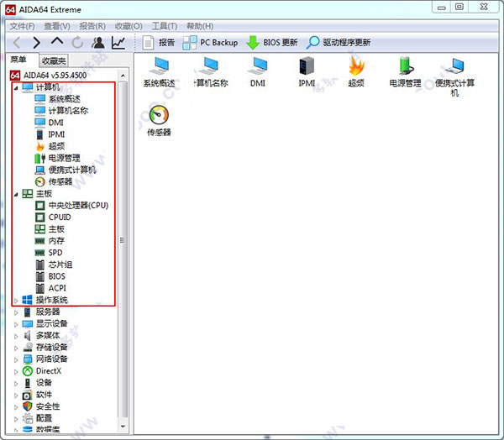
Task: Open the DMI icon in the right pane
Action: (258, 72)
